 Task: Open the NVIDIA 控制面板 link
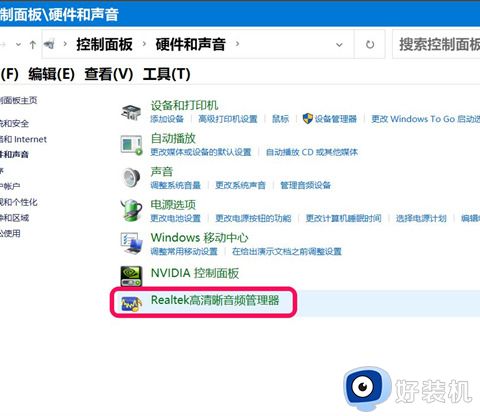click(195, 273)
